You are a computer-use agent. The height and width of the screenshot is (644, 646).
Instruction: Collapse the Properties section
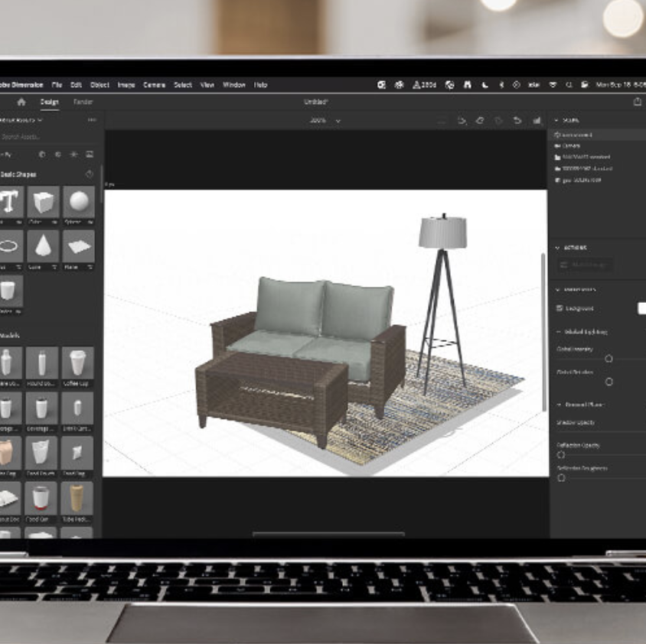pos(557,289)
